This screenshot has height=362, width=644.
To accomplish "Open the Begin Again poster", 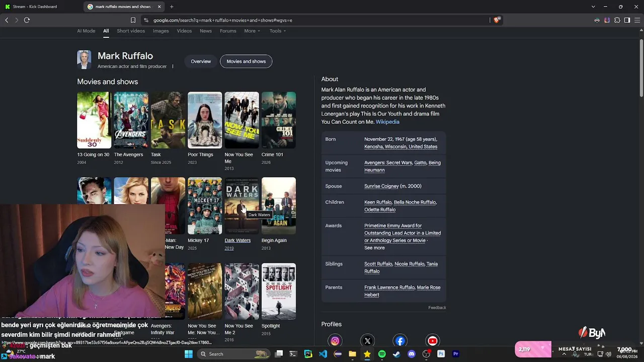I will tap(279, 206).
